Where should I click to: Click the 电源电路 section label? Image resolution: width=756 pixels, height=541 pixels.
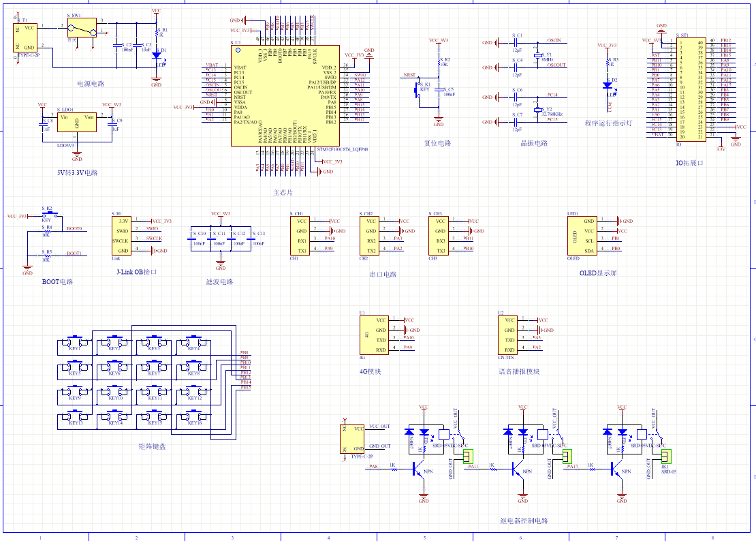coord(91,83)
